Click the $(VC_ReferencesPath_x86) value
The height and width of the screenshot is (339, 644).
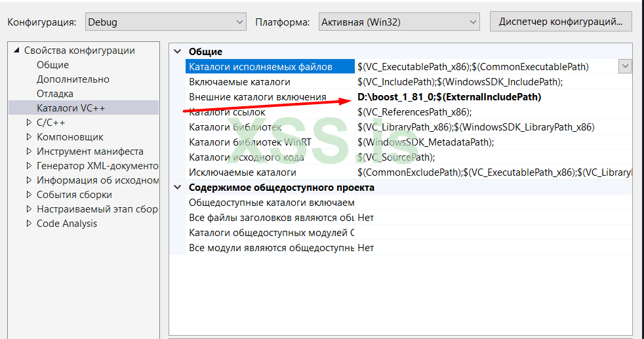[494, 112]
